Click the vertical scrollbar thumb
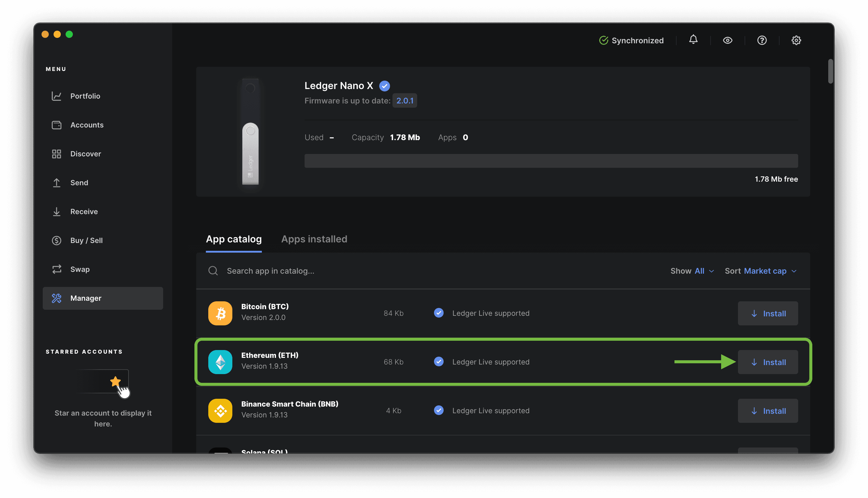Image resolution: width=868 pixels, height=498 pixels. pyautogui.click(x=830, y=71)
